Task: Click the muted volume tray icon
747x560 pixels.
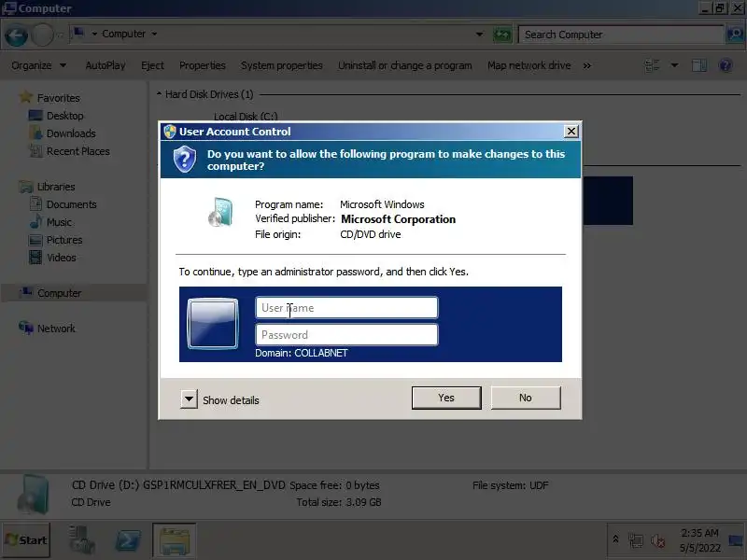Action: pyautogui.click(x=658, y=540)
